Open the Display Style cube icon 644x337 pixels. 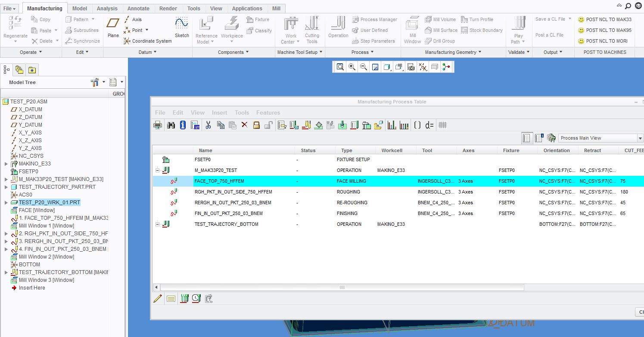(x=387, y=67)
